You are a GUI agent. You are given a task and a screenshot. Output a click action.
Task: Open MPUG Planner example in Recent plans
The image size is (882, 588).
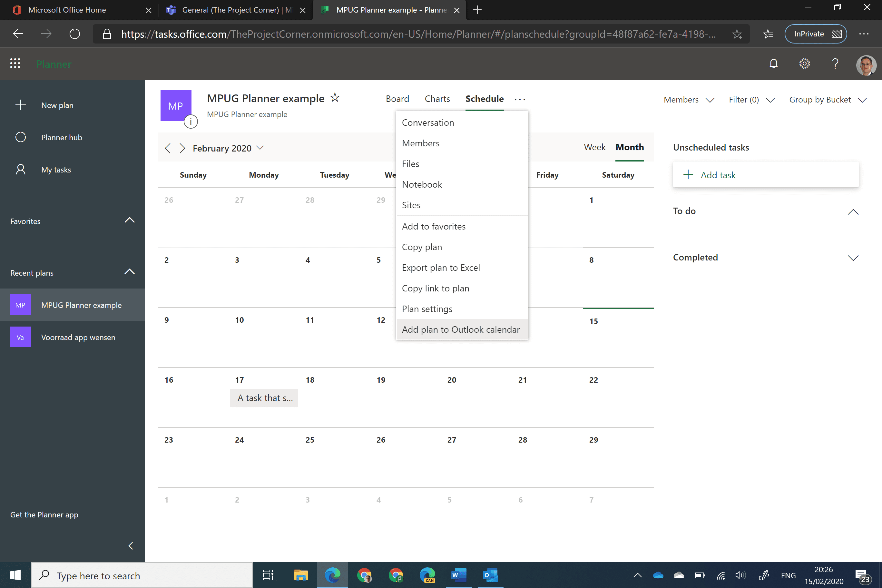[x=73, y=305]
